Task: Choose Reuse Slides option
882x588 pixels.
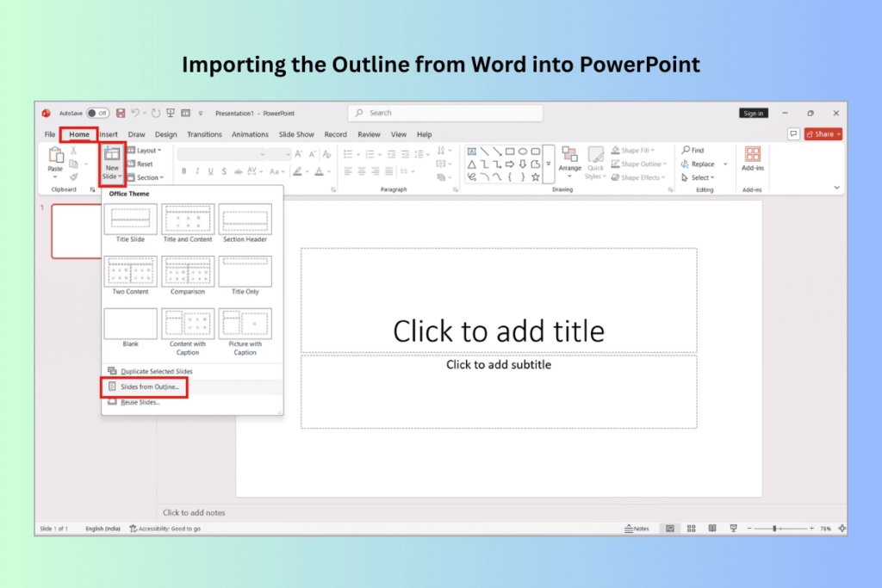Action: coord(192,402)
